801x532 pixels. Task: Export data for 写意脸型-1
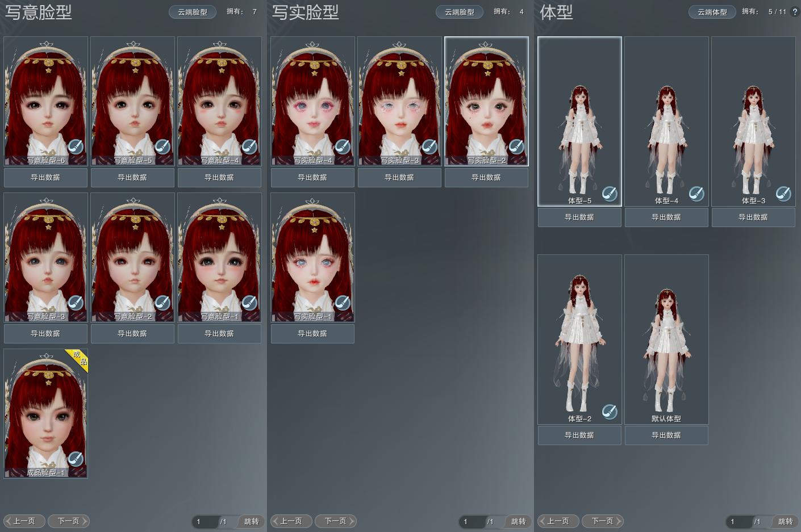[219, 334]
